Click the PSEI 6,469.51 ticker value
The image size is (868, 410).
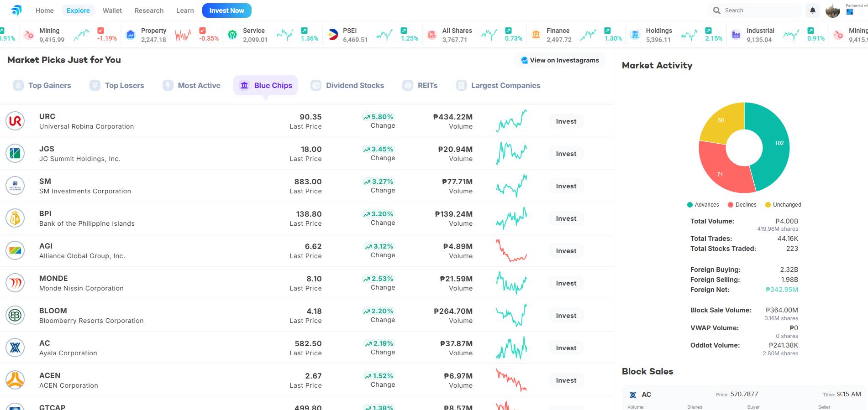tap(355, 40)
